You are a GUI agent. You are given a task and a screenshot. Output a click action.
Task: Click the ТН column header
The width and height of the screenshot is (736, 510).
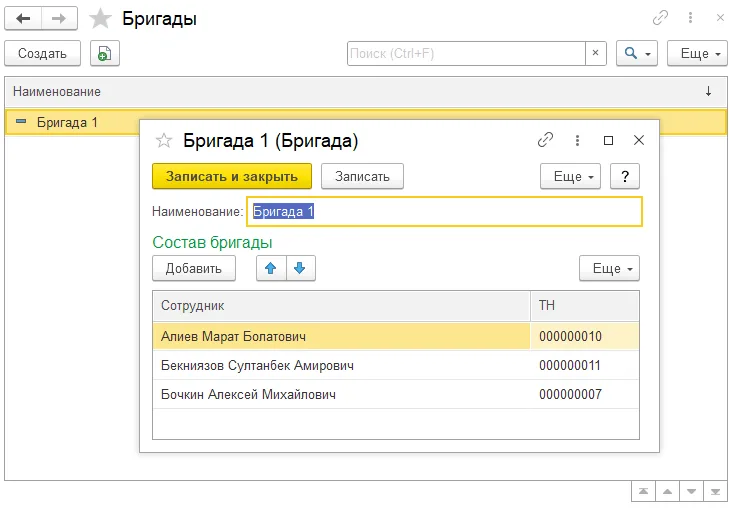click(585, 306)
